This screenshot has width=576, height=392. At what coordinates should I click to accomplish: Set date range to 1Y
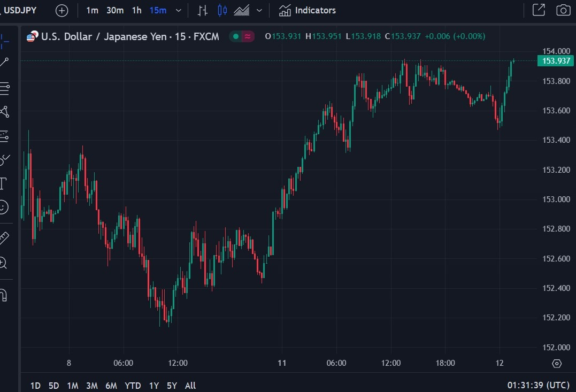point(154,386)
